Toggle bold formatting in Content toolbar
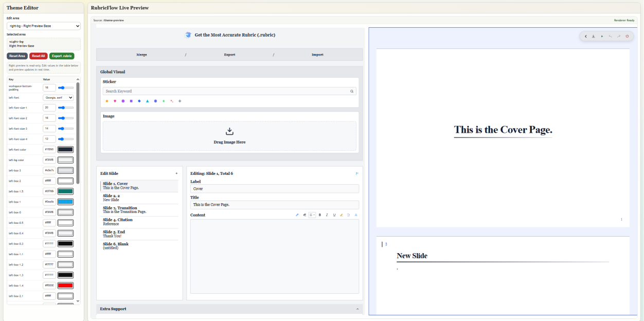Image resolution: width=644 pixels, height=321 pixels. click(320, 215)
